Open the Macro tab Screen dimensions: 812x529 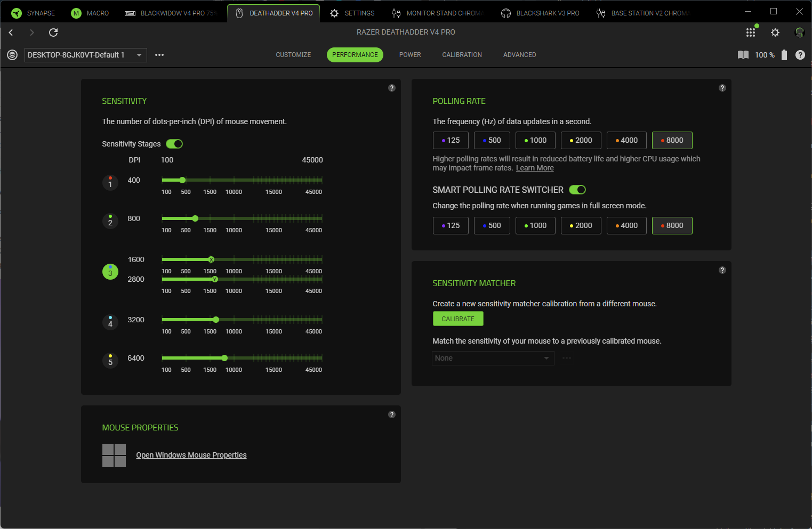(x=90, y=13)
